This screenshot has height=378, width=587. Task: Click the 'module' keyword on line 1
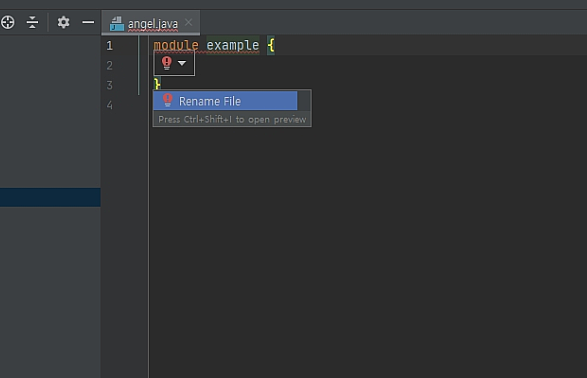click(176, 45)
